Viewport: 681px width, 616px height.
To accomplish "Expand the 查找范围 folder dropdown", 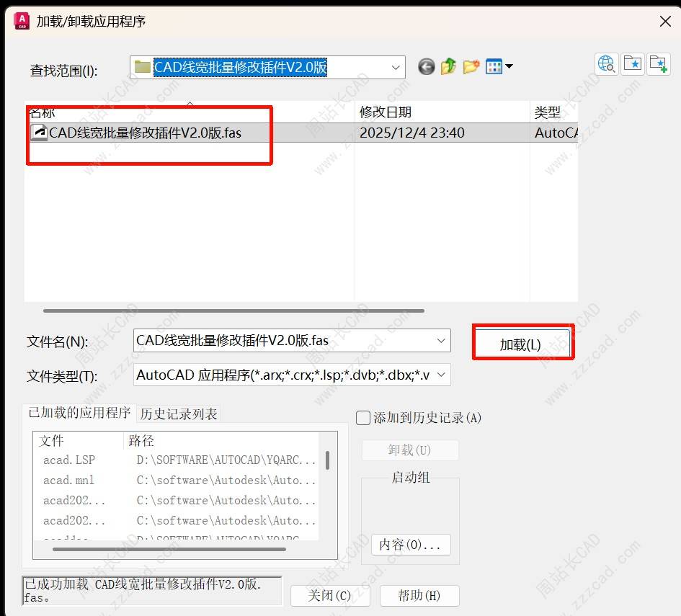I will coord(396,68).
